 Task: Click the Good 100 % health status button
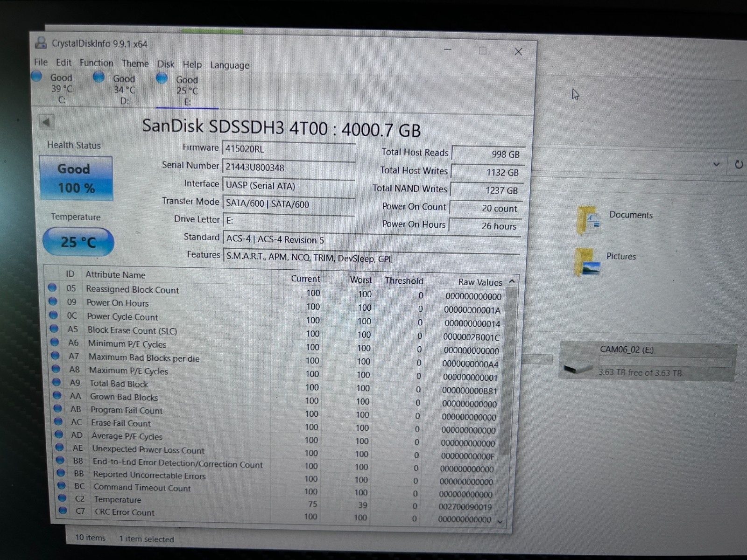(76, 178)
